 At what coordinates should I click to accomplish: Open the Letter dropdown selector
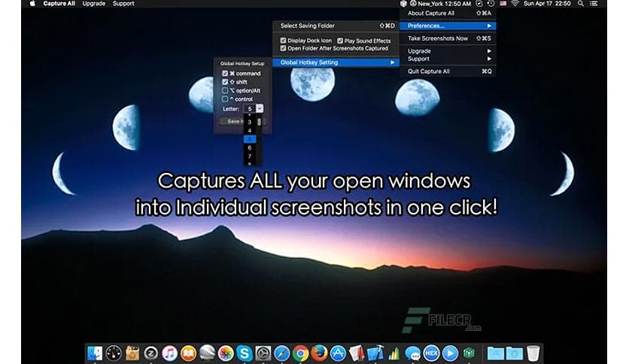click(x=260, y=108)
